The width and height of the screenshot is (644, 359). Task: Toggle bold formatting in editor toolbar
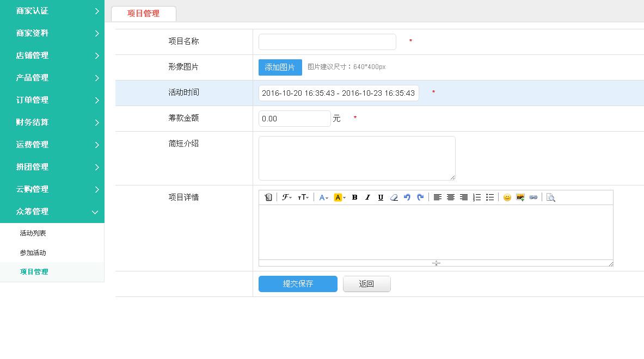coord(354,197)
